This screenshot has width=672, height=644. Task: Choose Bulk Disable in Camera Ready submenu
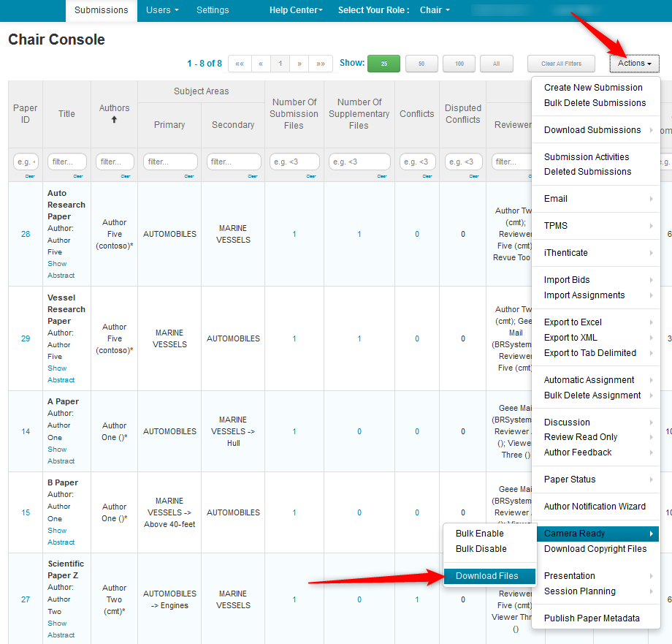[x=481, y=549]
